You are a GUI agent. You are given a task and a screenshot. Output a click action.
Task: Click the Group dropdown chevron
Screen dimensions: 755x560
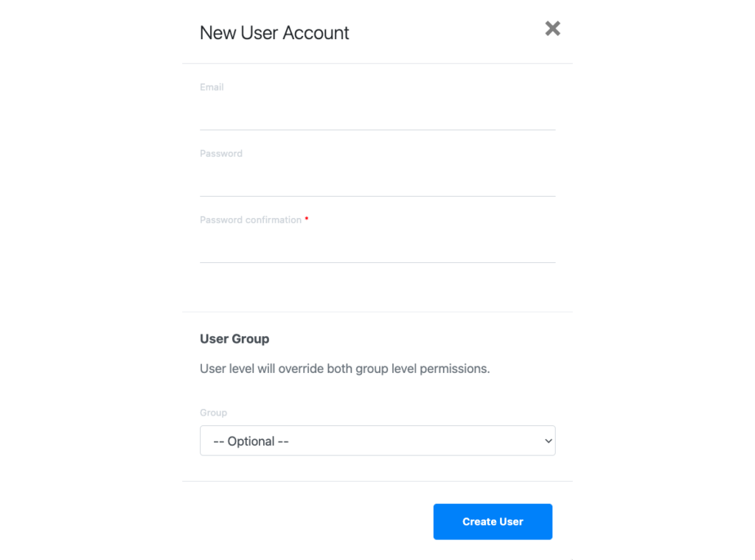point(548,440)
